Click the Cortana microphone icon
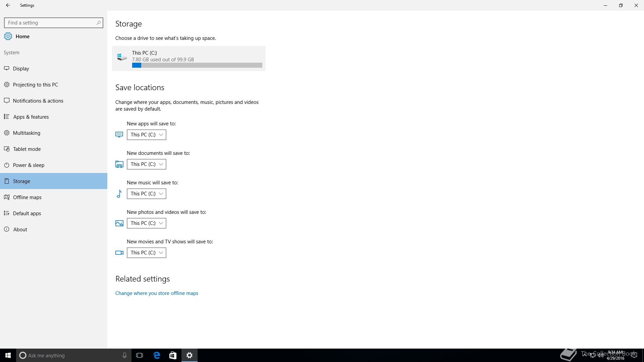The width and height of the screenshot is (644, 362). pos(124,355)
